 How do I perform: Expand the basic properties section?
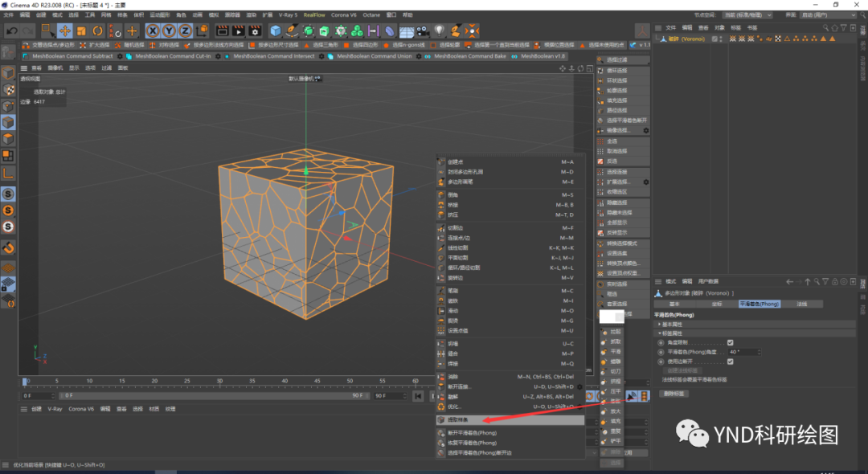coord(755,324)
